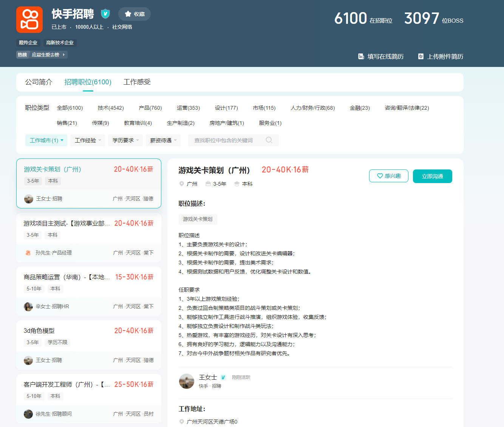Click the 游戏关卡策划 tag in job description
Screen dimensions: 504x427
[198, 219]
